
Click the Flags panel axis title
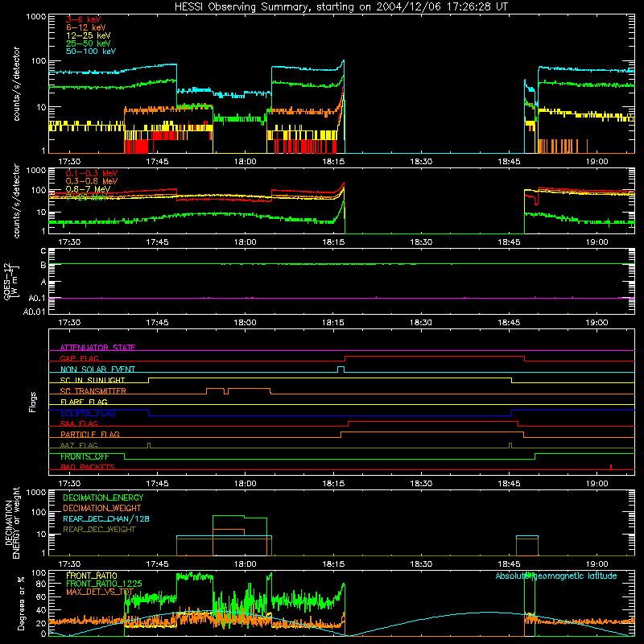[32, 402]
